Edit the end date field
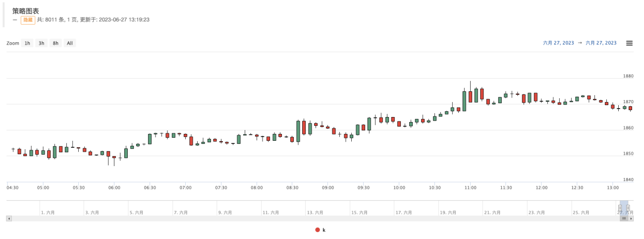 [x=601, y=43]
